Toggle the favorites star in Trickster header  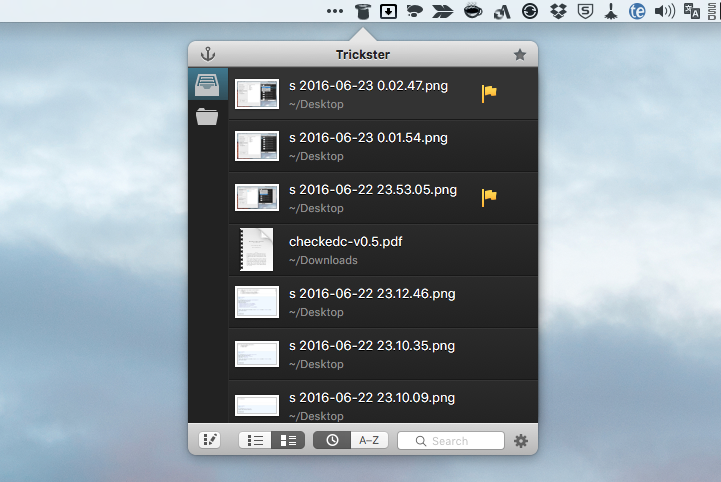point(520,55)
